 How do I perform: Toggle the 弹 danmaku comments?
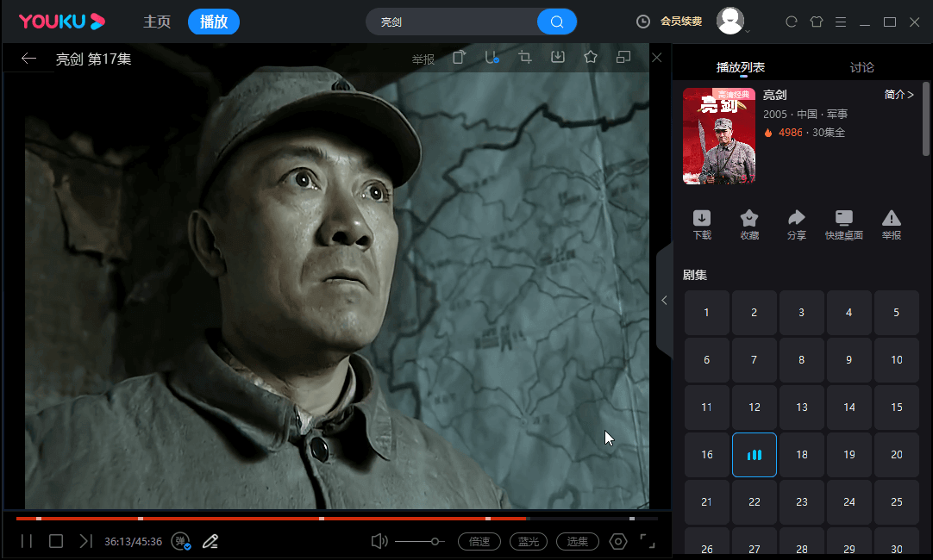181,542
